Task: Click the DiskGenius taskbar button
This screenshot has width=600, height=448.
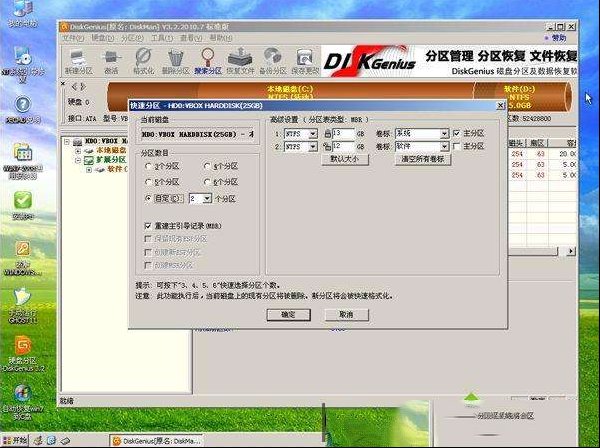Action: (x=157, y=441)
